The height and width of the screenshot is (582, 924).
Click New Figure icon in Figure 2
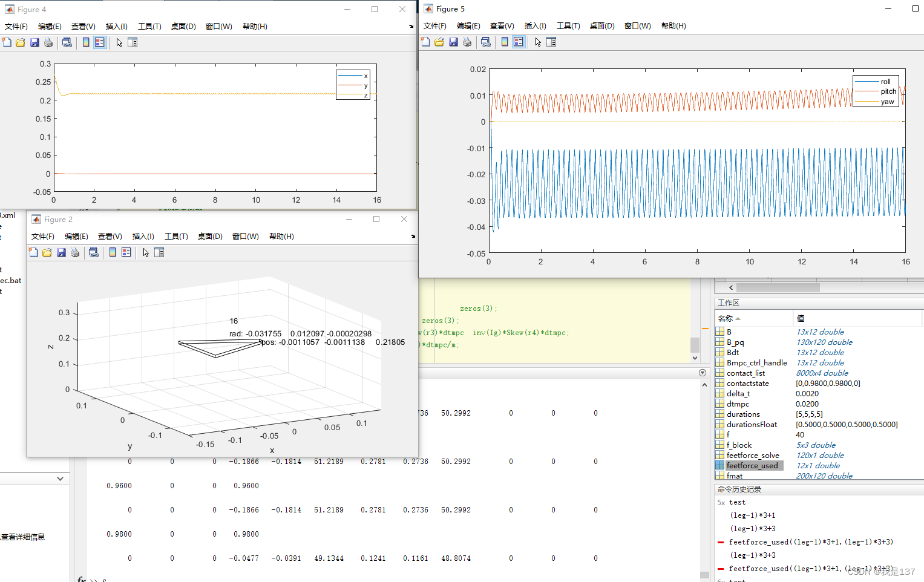(x=33, y=252)
